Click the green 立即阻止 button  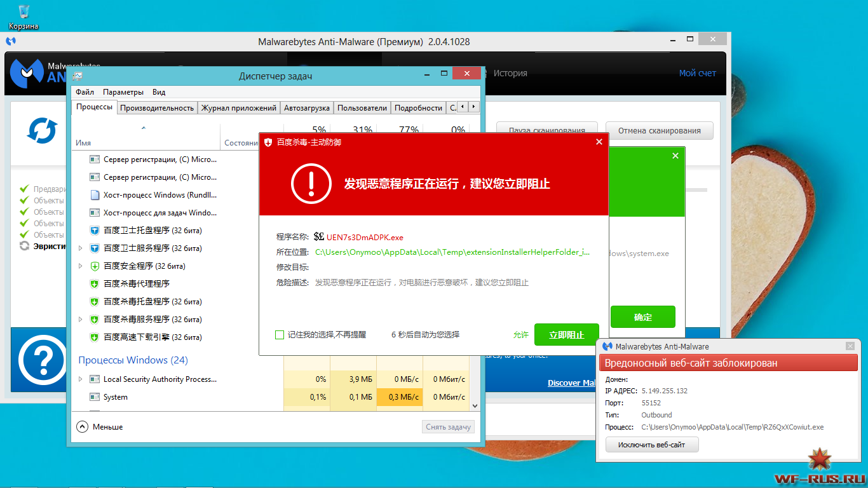pyautogui.click(x=567, y=335)
